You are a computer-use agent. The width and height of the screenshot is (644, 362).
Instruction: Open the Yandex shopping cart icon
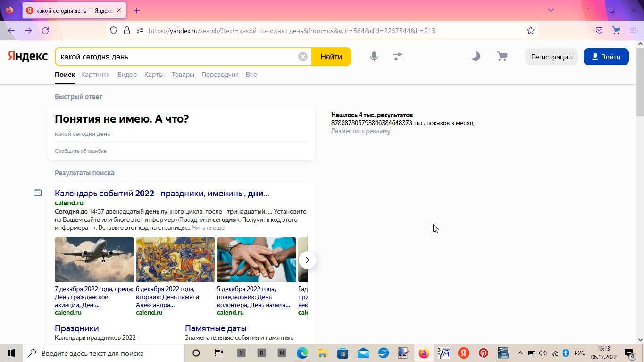pos(502,57)
